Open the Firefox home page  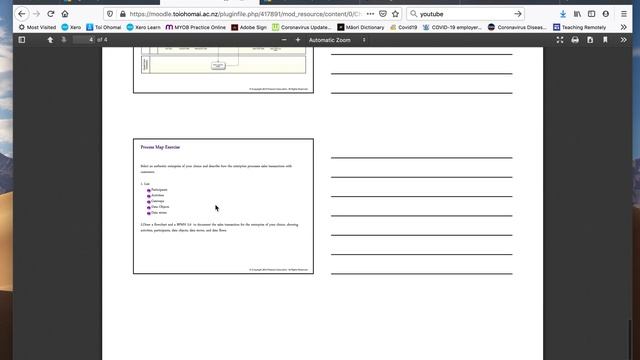click(x=65, y=14)
